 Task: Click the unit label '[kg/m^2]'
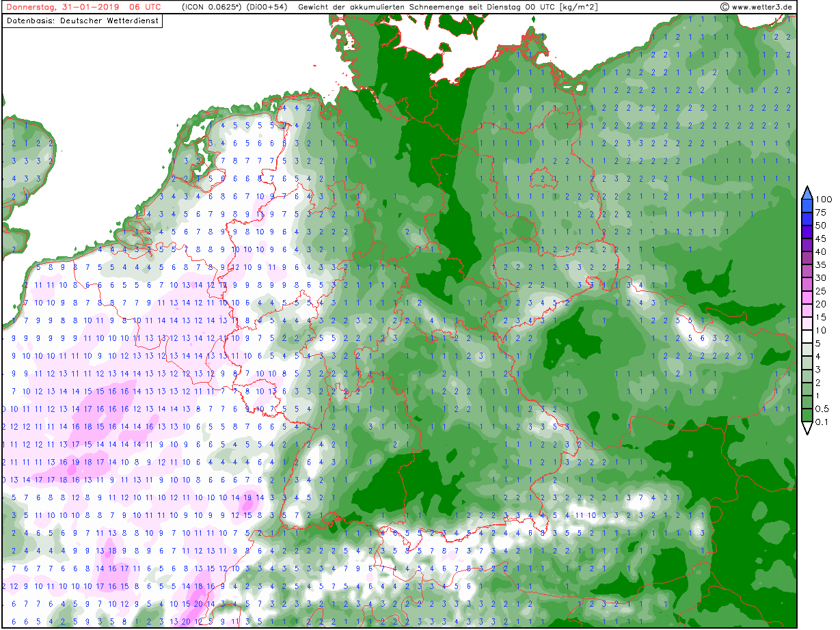(578, 7)
